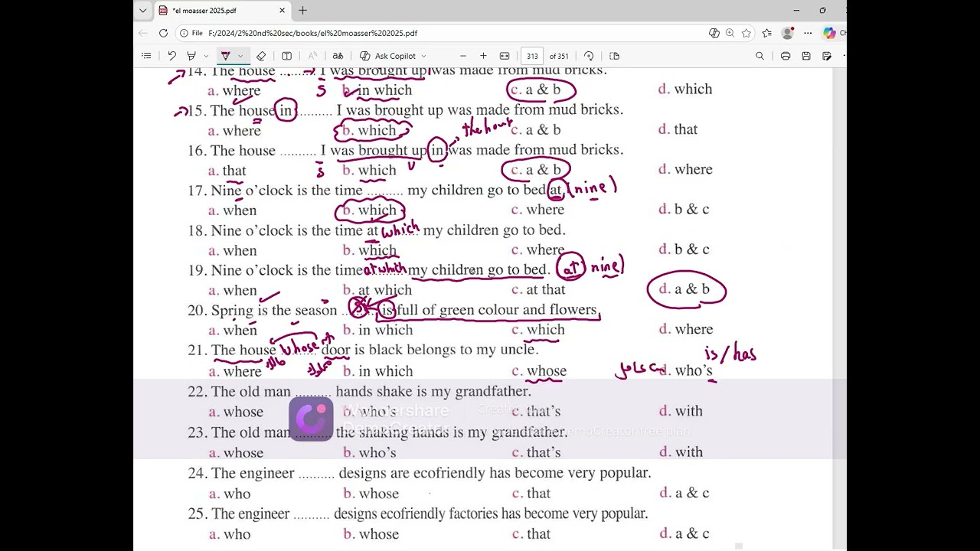The image size is (980, 551).
Task: Open a new browser tab
Action: point(303,11)
